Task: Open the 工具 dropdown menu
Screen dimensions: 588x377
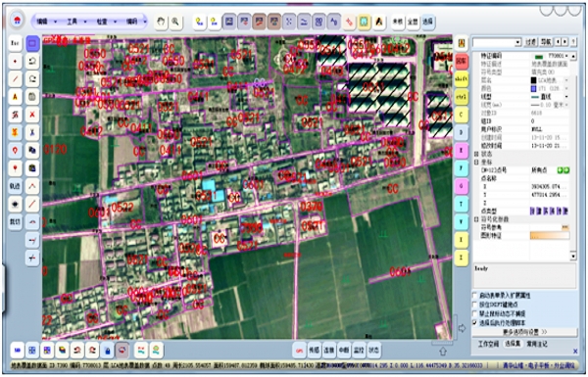Action: pos(76,22)
